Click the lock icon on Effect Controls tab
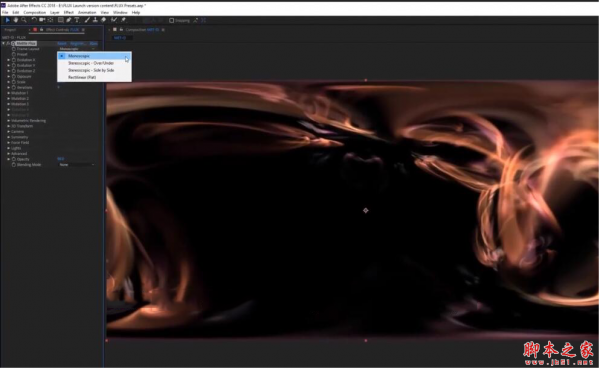This screenshot has height=369, width=600. tap(41, 29)
